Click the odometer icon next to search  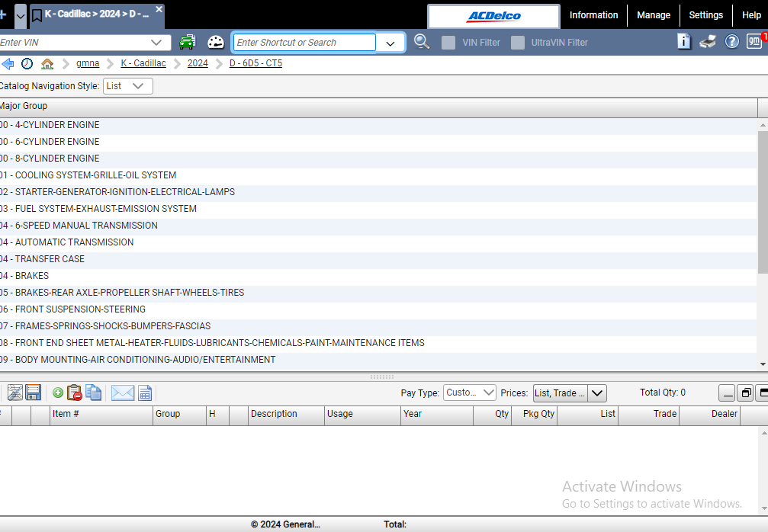(x=216, y=42)
